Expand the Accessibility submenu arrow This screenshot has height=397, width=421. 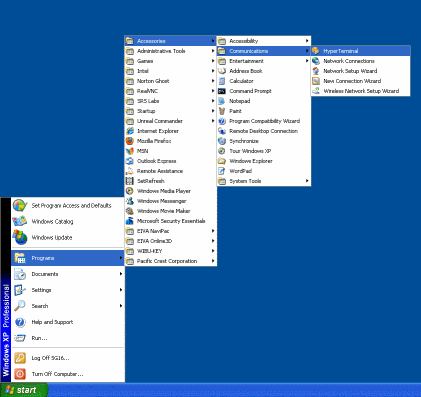307,41
